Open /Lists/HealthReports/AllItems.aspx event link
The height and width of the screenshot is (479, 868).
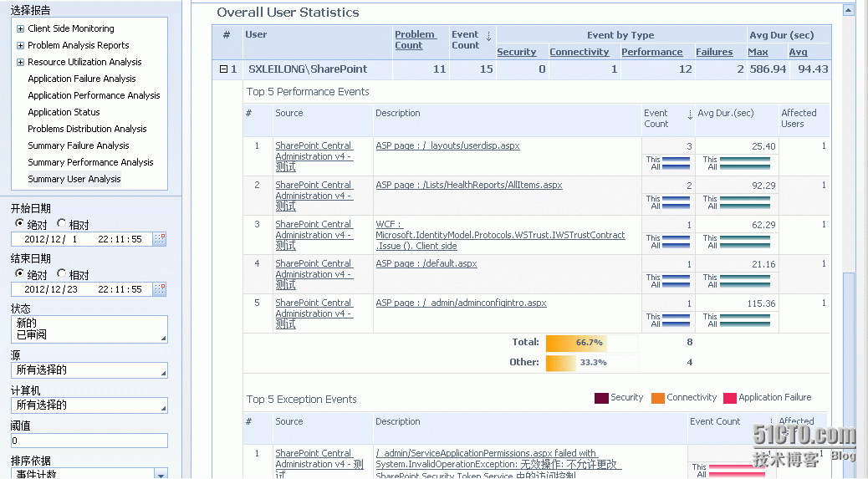(469, 185)
